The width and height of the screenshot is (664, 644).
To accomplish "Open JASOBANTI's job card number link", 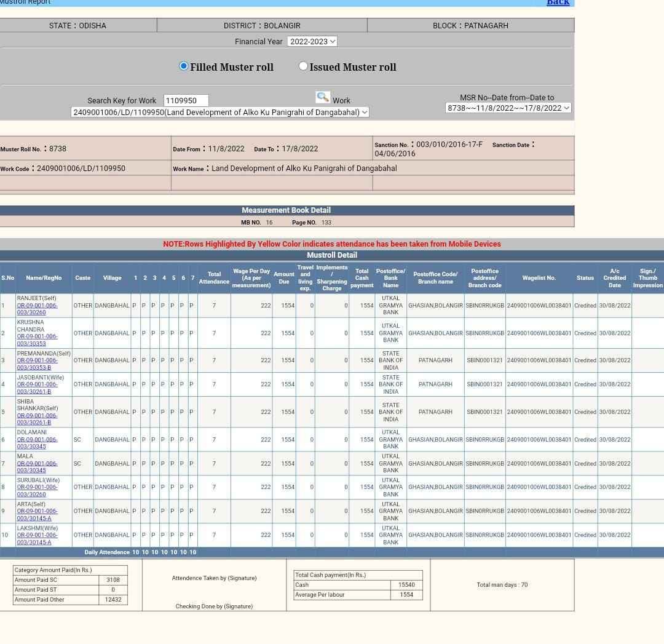I will click(38, 388).
